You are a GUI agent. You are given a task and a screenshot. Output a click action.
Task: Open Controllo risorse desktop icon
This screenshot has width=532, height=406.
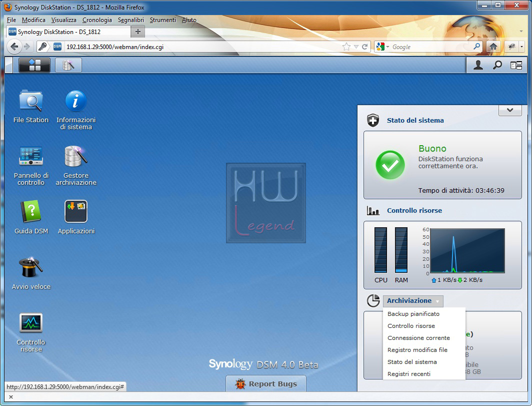31,332
